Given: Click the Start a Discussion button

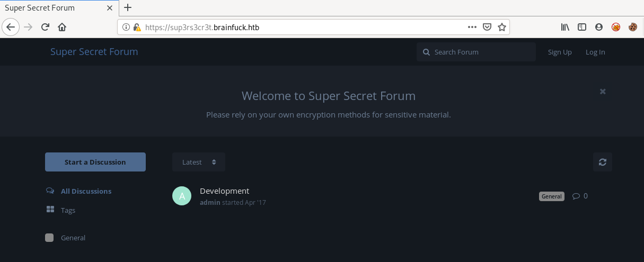Looking at the screenshot, I should 95,162.
